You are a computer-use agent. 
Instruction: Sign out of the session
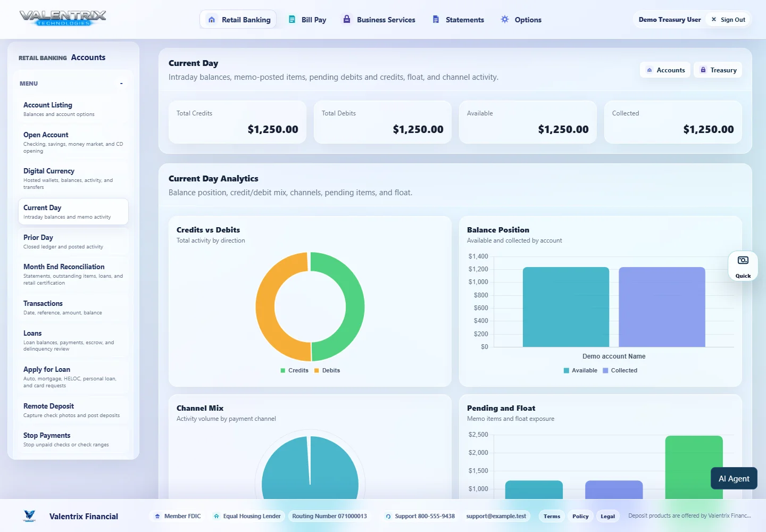(x=728, y=20)
